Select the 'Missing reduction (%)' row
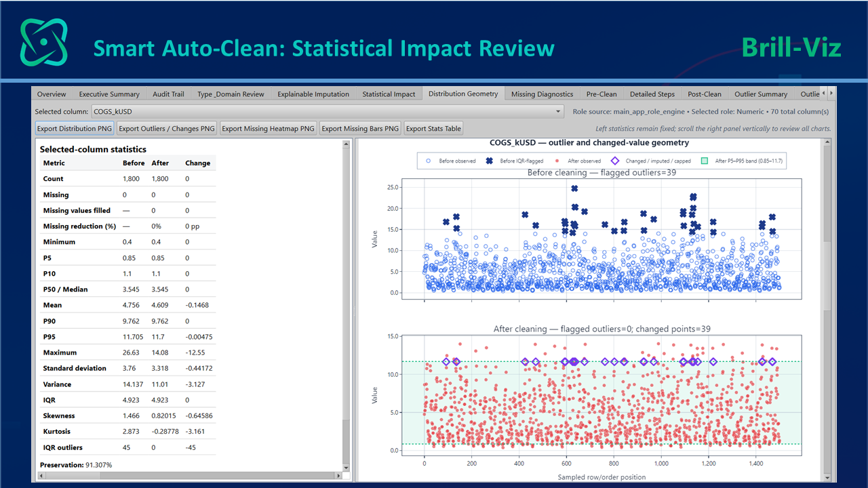This screenshot has width=868, height=488. click(127, 226)
